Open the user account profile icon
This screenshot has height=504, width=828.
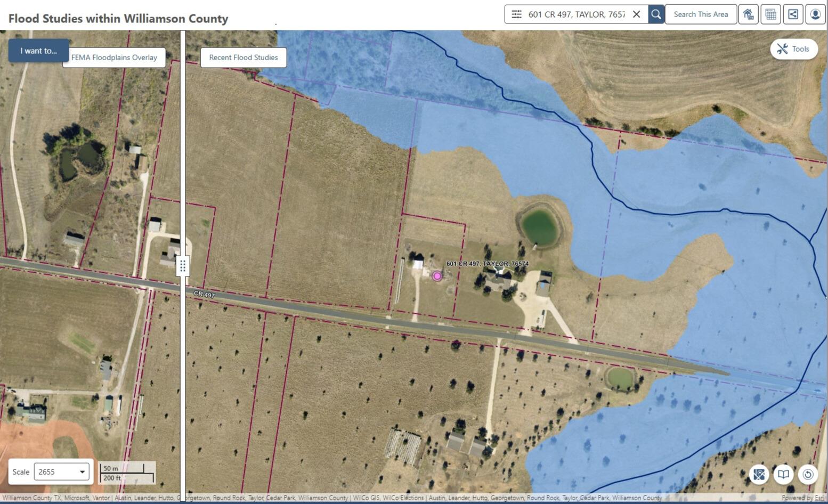click(815, 14)
